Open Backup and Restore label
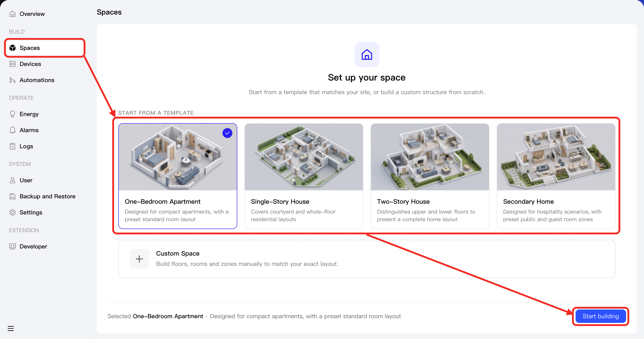The height and width of the screenshot is (339, 644). point(47,196)
